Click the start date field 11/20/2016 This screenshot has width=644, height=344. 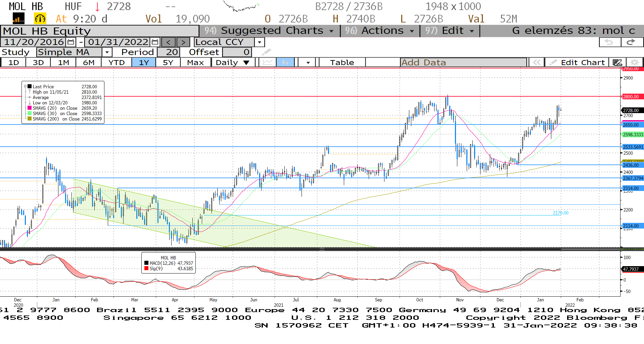34,42
